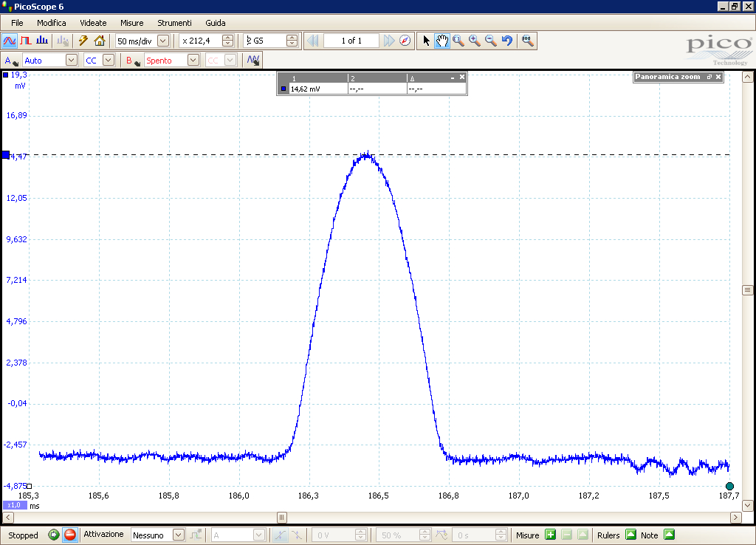Viewport: 756px width, 545px height.
Task: Undo the last zoom
Action: click(506, 41)
